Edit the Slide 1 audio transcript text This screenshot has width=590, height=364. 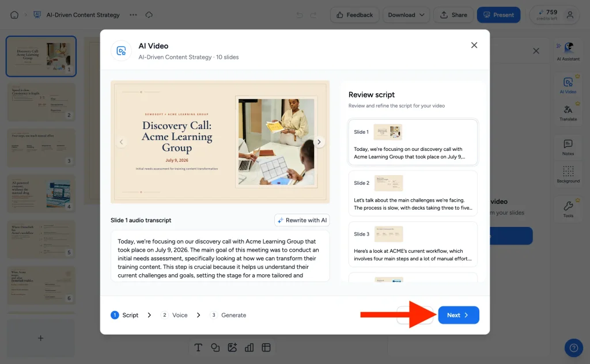click(220, 256)
